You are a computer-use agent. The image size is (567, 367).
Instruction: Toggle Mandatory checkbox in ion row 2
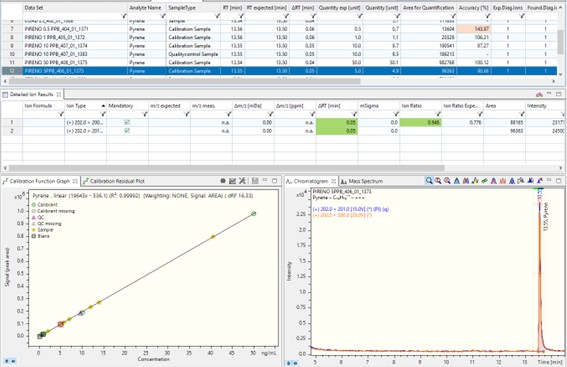point(127,131)
